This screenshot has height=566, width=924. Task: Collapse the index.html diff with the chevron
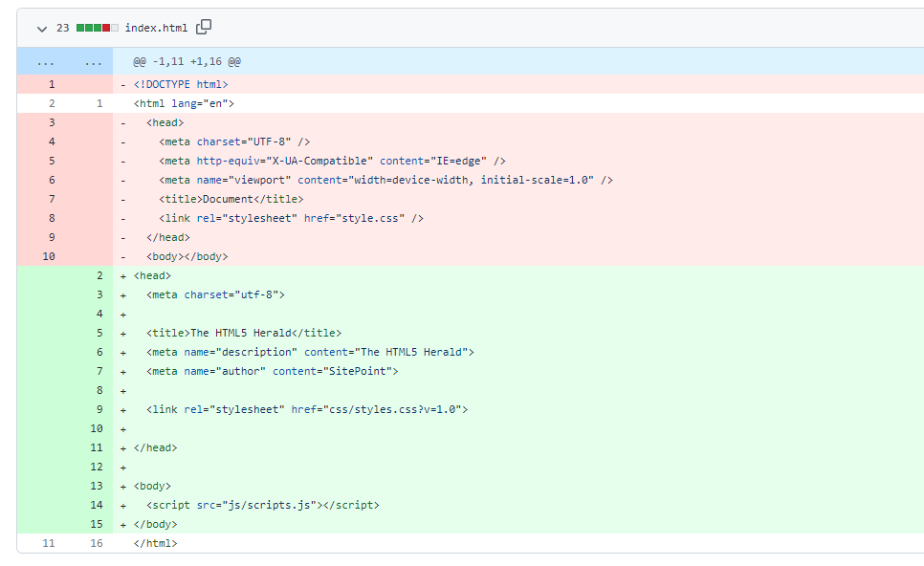pos(41,28)
